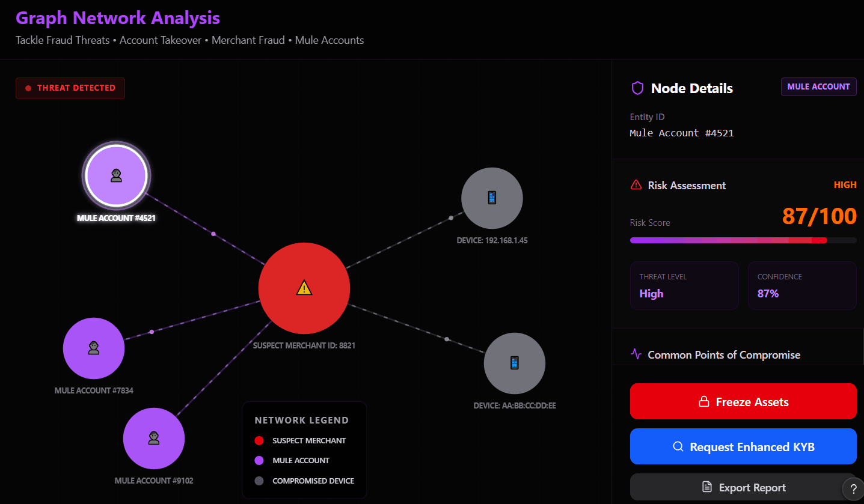This screenshot has height=504, width=864.
Task: Click the Network Legend heading
Action: 302,421
